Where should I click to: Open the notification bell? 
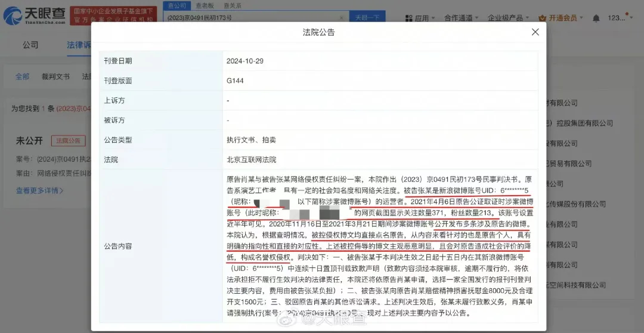[596, 18]
